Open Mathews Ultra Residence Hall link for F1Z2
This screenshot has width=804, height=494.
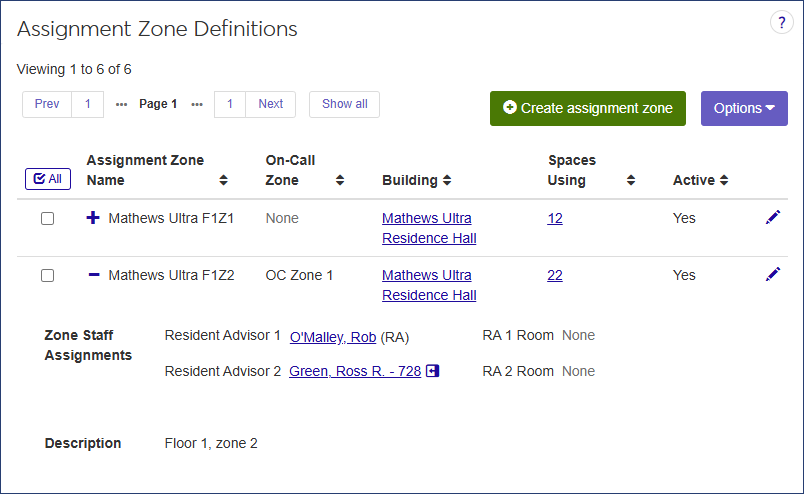pyautogui.click(x=429, y=285)
